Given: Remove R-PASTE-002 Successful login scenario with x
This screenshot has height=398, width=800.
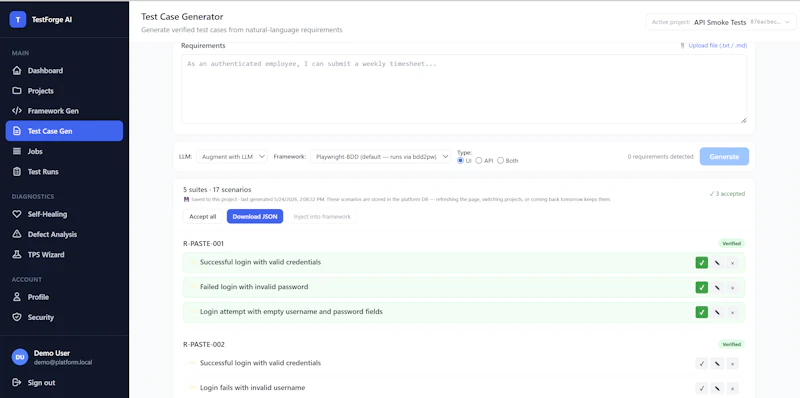Looking at the screenshot, I should tap(732, 363).
